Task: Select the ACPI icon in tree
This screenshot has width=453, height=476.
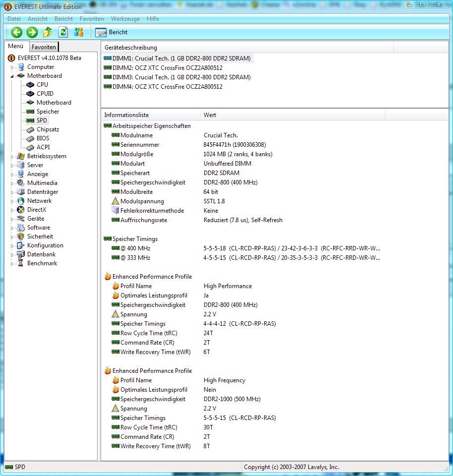Action: point(30,148)
